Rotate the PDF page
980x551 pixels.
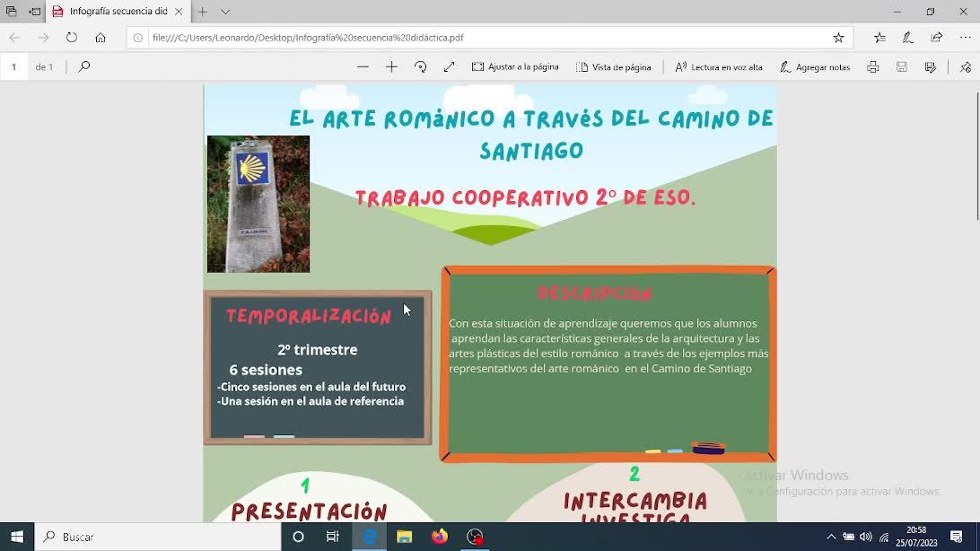tap(420, 67)
